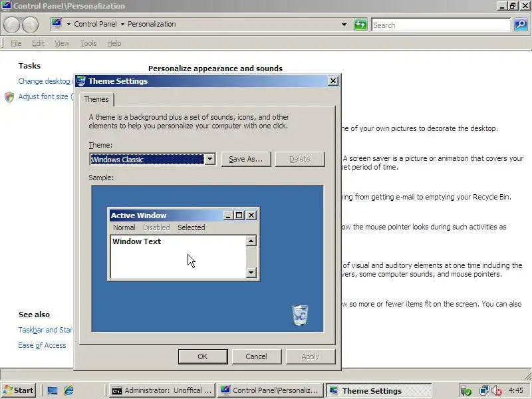Click the Control Panel breadcrumb segment
This screenshot has height=399, width=532.
click(x=95, y=24)
